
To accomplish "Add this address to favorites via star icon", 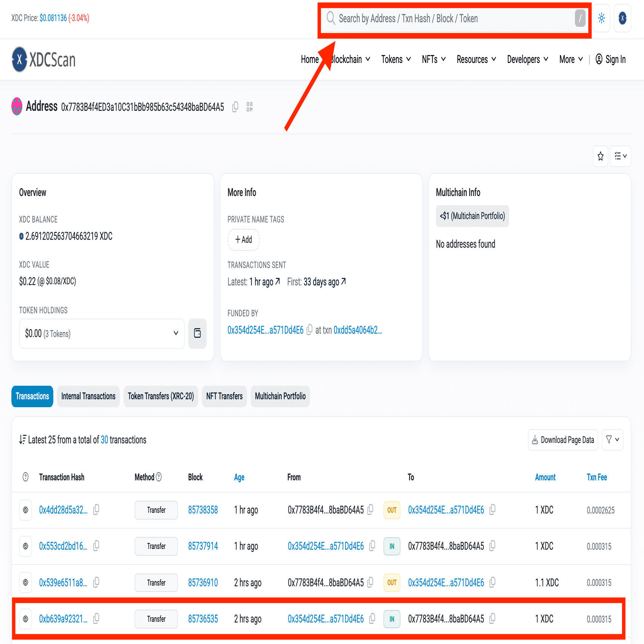I will tap(600, 156).
